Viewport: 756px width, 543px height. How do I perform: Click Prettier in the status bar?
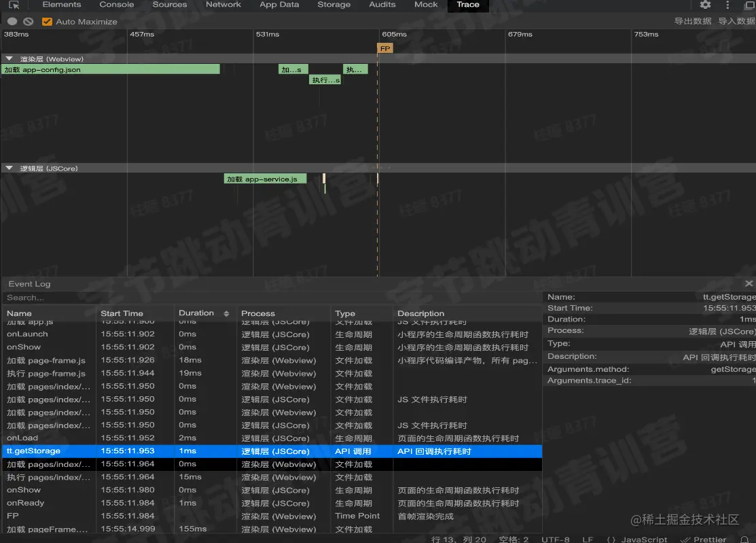tap(703, 539)
